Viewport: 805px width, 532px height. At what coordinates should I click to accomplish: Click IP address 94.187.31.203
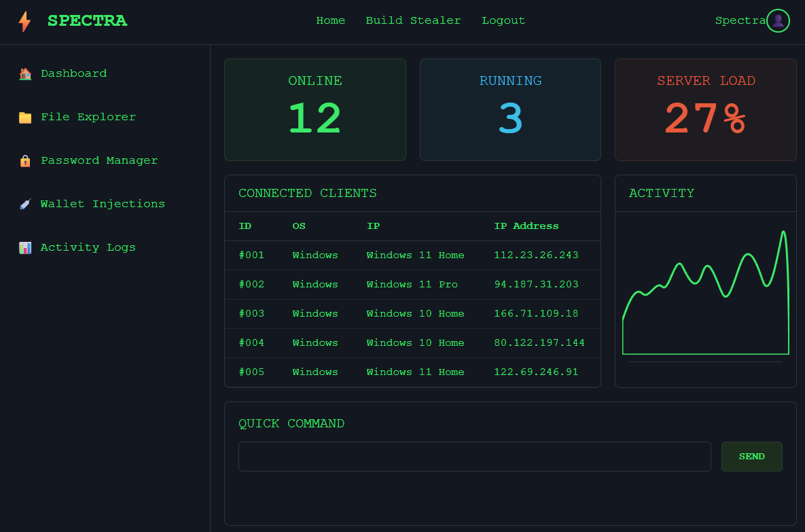[536, 285]
